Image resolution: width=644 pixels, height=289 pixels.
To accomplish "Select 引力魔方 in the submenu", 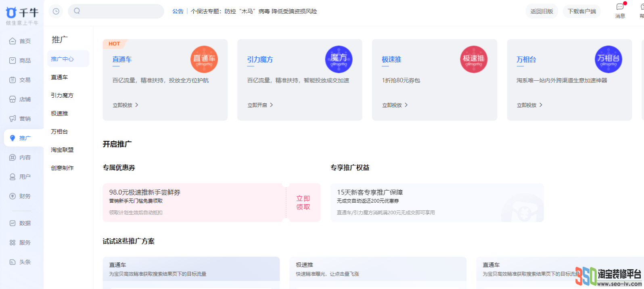I will click(x=62, y=95).
